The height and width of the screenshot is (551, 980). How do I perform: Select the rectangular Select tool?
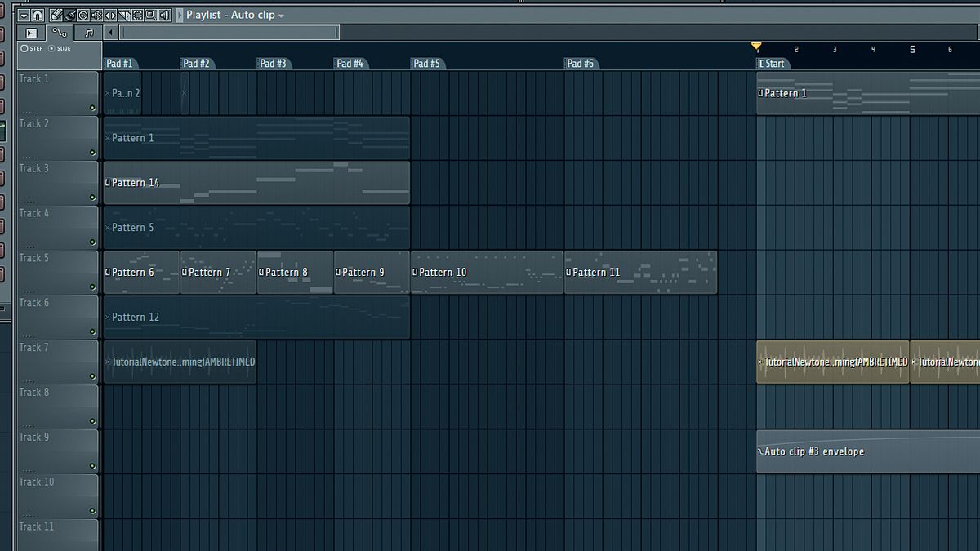pyautogui.click(x=137, y=15)
